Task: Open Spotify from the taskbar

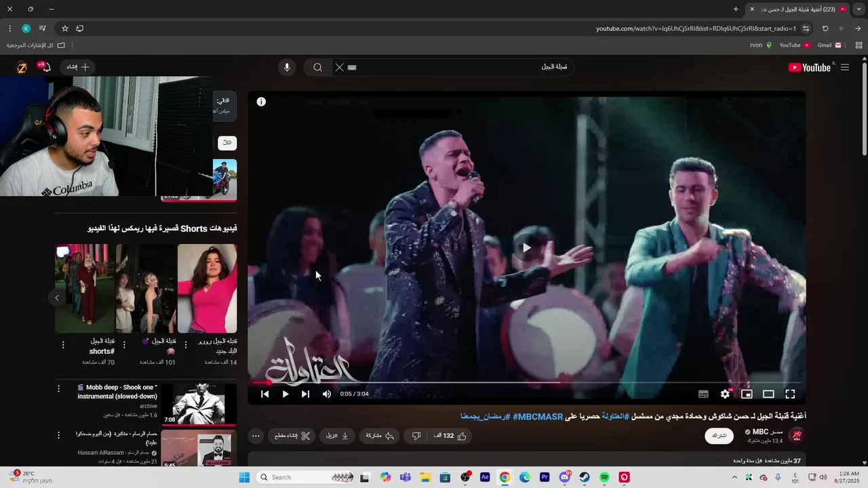Action: click(604, 477)
